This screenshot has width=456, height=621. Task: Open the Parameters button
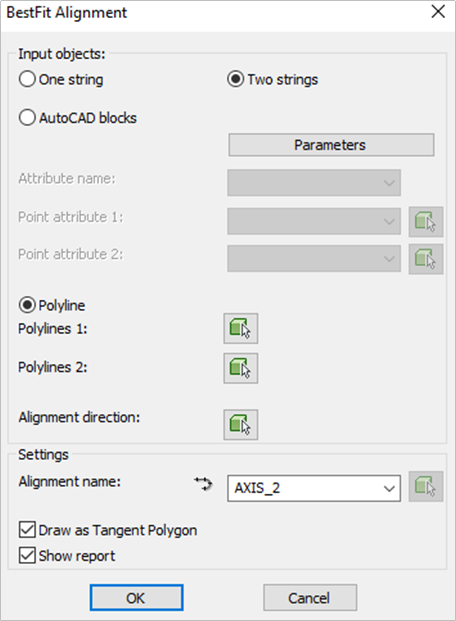pos(331,145)
